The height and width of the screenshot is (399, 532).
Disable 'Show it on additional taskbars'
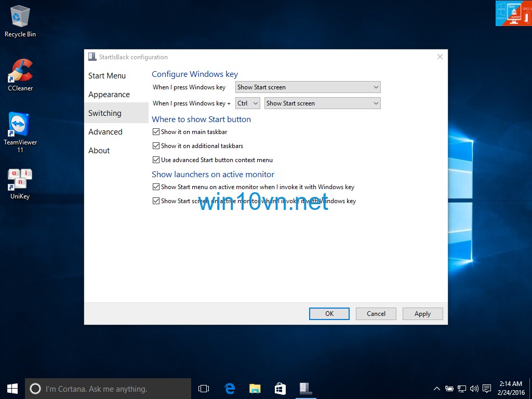(156, 145)
